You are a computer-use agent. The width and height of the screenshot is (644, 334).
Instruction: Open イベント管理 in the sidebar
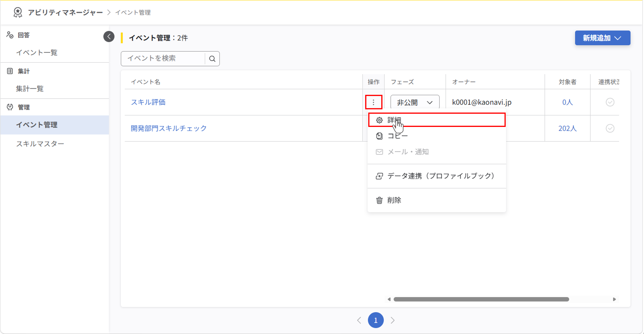pyautogui.click(x=54, y=125)
